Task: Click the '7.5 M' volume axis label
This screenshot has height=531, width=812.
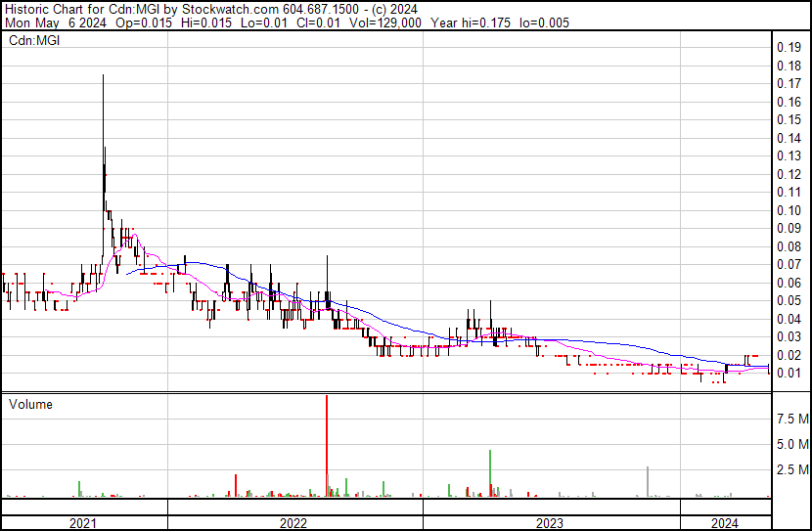Action: pyautogui.click(x=792, y=419)
